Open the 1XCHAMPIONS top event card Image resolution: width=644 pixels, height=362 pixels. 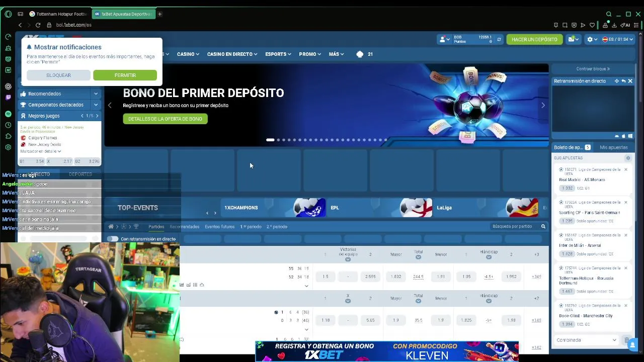273,208
